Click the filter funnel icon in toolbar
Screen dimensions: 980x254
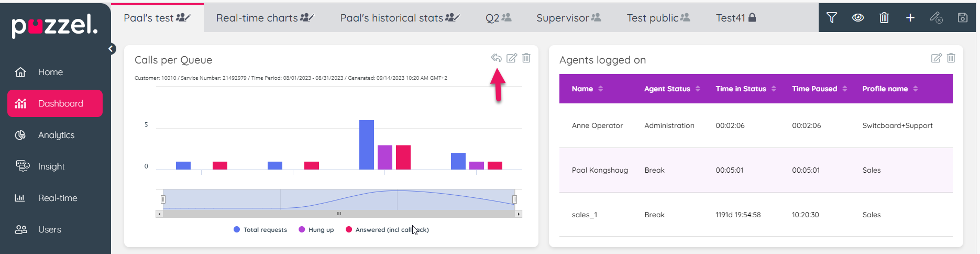(x=831, y=18)
